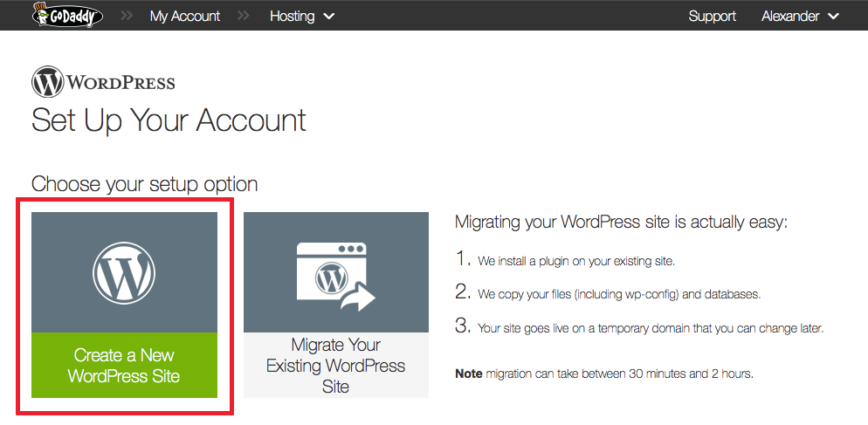
Task: Click the migration time Note text
Action: click(x=603, y=374)
